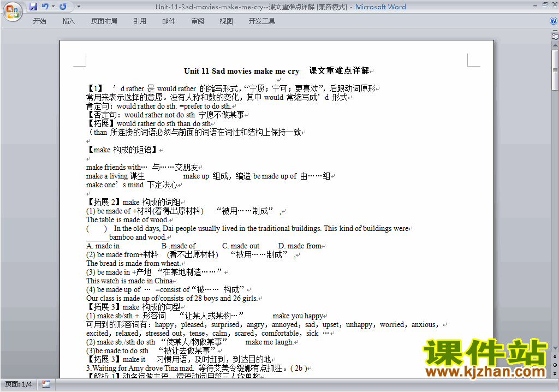Open the undo history dropdown arrow
This screenshot has height=392, width=559.
[x=53, y=7]
